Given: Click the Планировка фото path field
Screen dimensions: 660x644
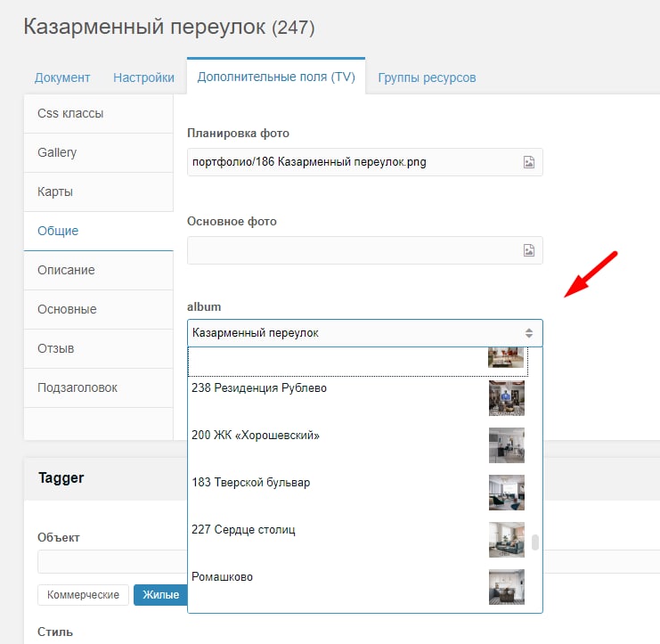Looking at the screenshot, I should click(x=365, y=162).
